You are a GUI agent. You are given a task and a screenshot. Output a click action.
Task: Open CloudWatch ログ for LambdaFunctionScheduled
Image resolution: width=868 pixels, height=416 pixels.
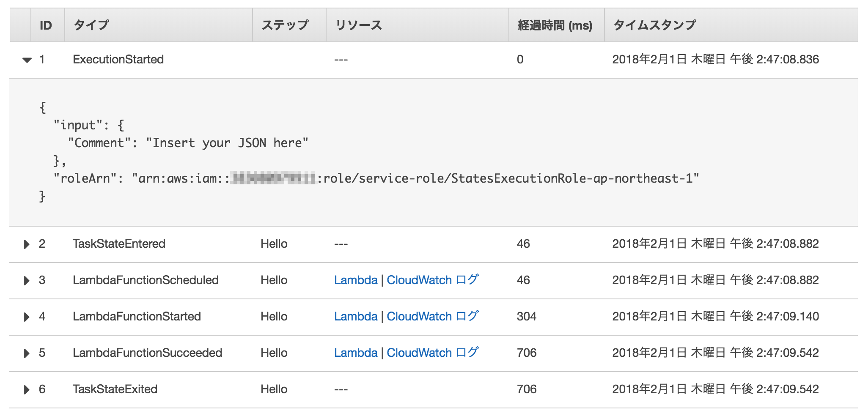[x=432, y=280]
